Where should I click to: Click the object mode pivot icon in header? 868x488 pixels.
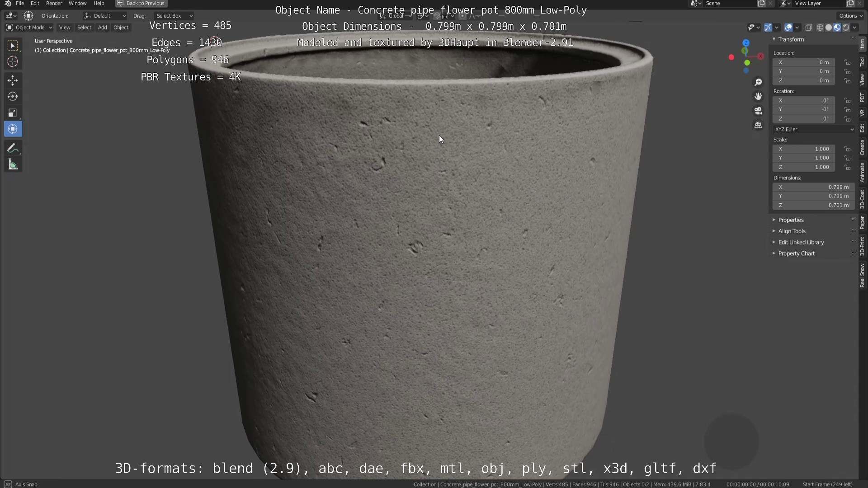[x=28, y=16]
